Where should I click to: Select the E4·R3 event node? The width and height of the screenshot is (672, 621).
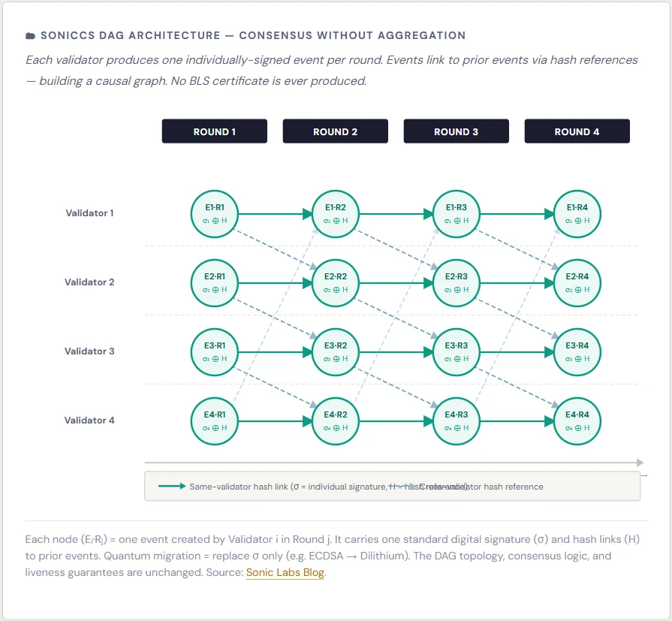[457, 421]
